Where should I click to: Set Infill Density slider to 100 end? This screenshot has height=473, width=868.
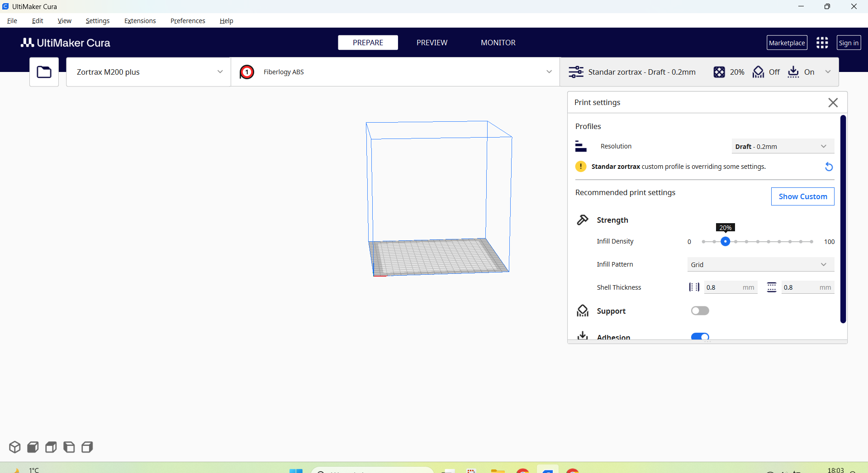coord(812,242)
